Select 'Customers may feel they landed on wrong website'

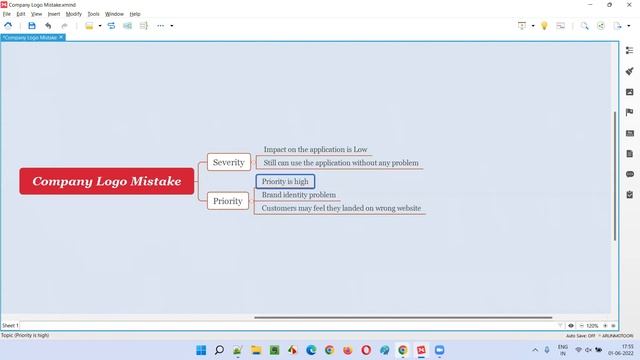coord(341,208)
